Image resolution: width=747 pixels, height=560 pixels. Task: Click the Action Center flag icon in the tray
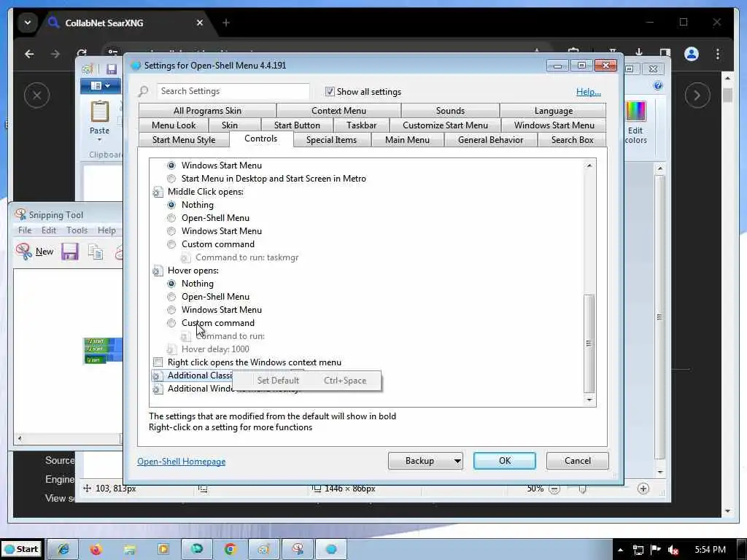[x=656, y=550]
